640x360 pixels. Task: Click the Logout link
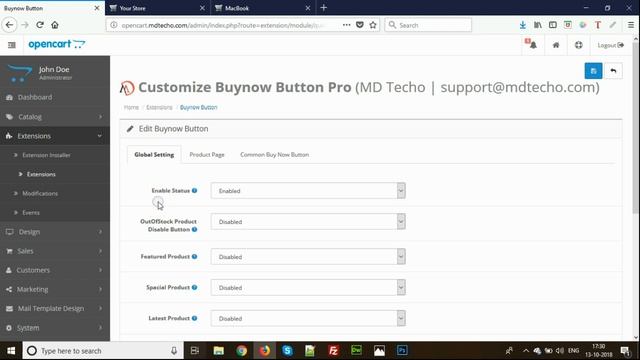(x=610, y=45)
